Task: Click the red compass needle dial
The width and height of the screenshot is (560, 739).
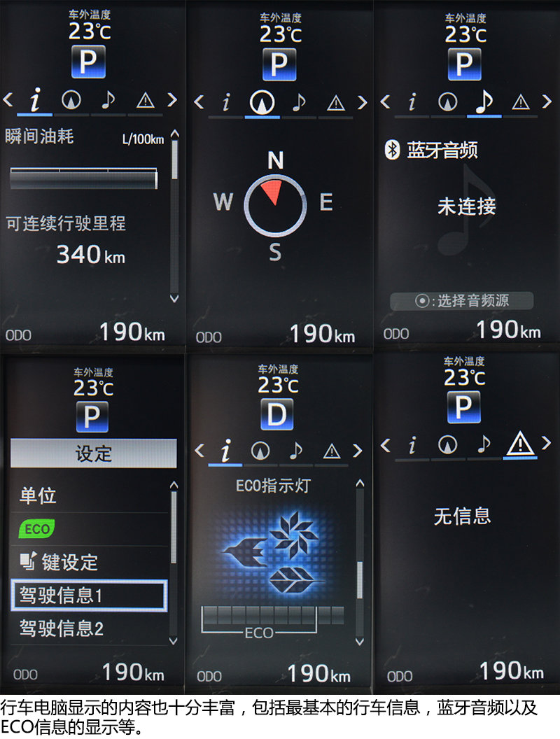Action: [x=275, y=206]
